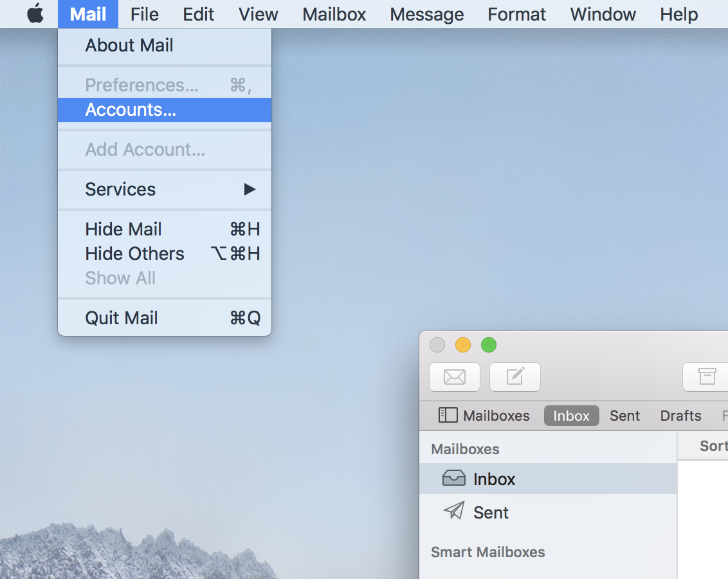Open the Help menu
This screenshot has width=728, height=579.
tap(678, 14)
